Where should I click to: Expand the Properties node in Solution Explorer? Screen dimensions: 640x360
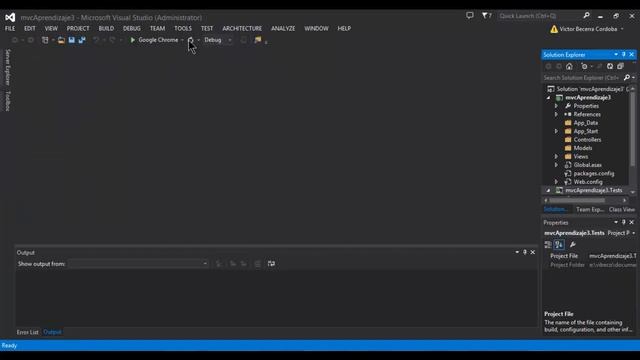pos(556,106)
